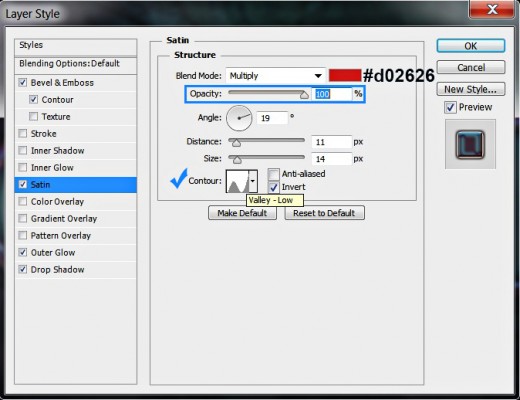Disable the Outer Glow checkbox
Screen dimensions: 520x400
click(x=23, y=253)
